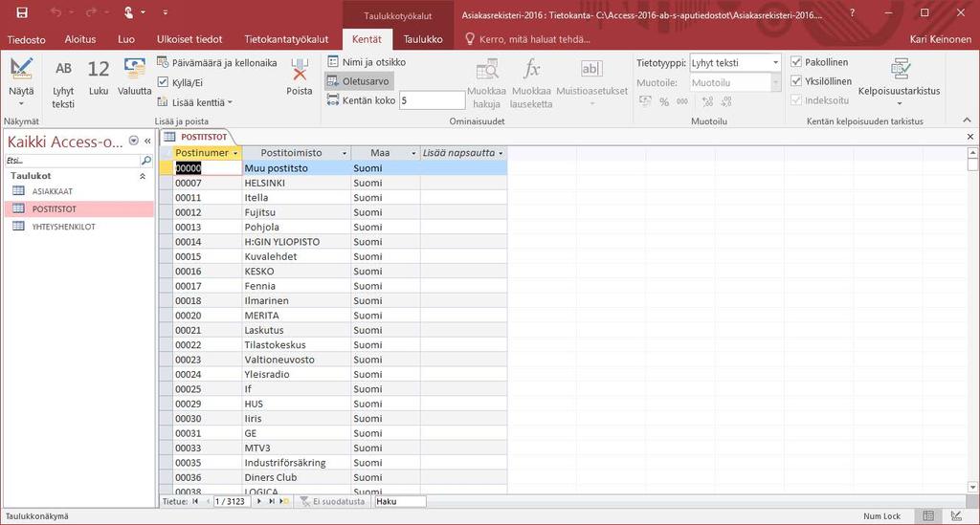This screenshot has width=980, height=525.
Task: Click the Kentän koko field size box
Action: (x=432, y=99)
